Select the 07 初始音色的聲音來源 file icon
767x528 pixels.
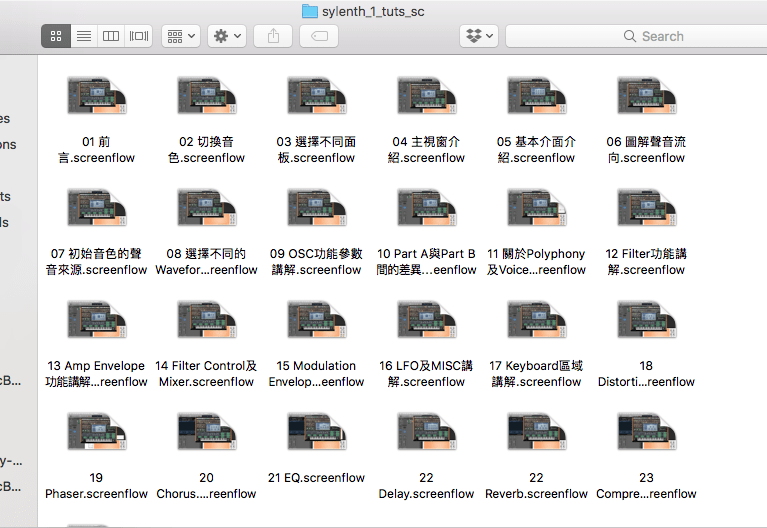pos(96,207)
